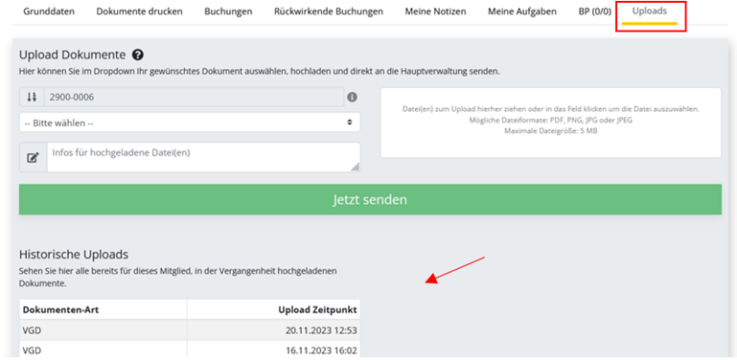The width and height of the screenshot is (737, 360).
Task: Open the Bitte wählen document dropdown
Action: [x=190, y=122]
